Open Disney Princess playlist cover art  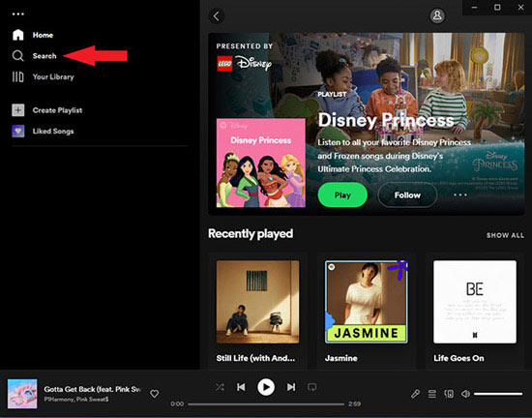click(x=261, y=163)
